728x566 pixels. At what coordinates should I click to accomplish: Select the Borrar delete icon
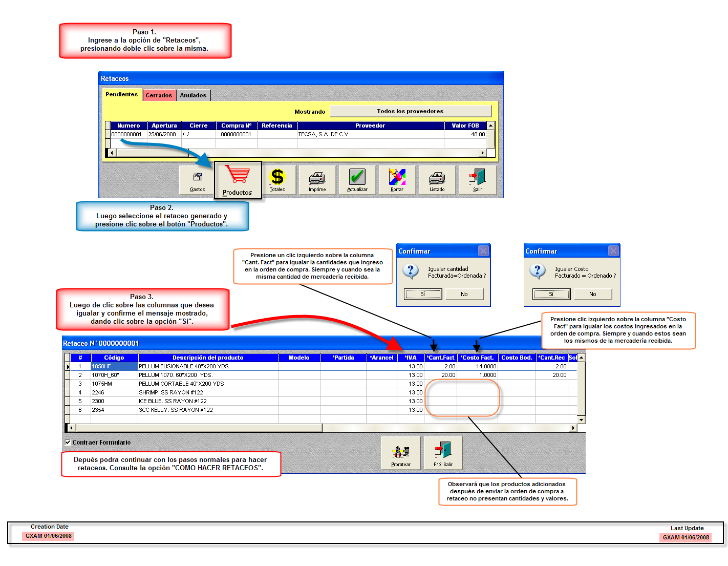[x=397, y=180]
